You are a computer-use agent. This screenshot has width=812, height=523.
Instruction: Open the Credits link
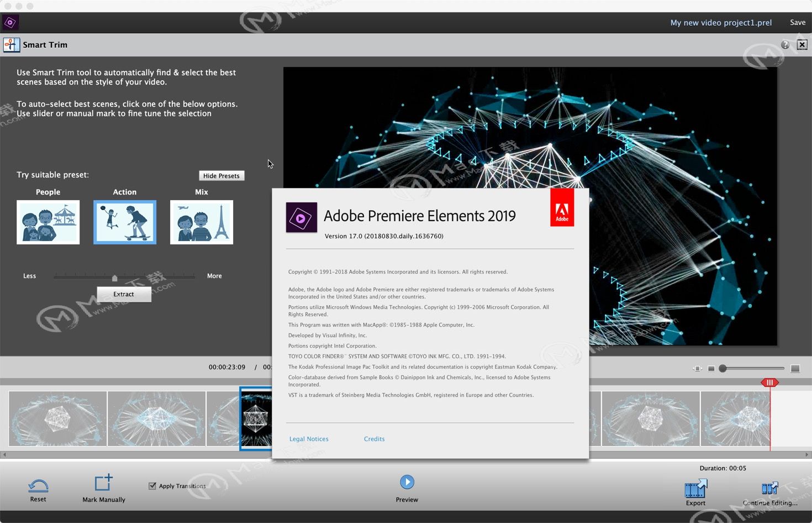374,439
